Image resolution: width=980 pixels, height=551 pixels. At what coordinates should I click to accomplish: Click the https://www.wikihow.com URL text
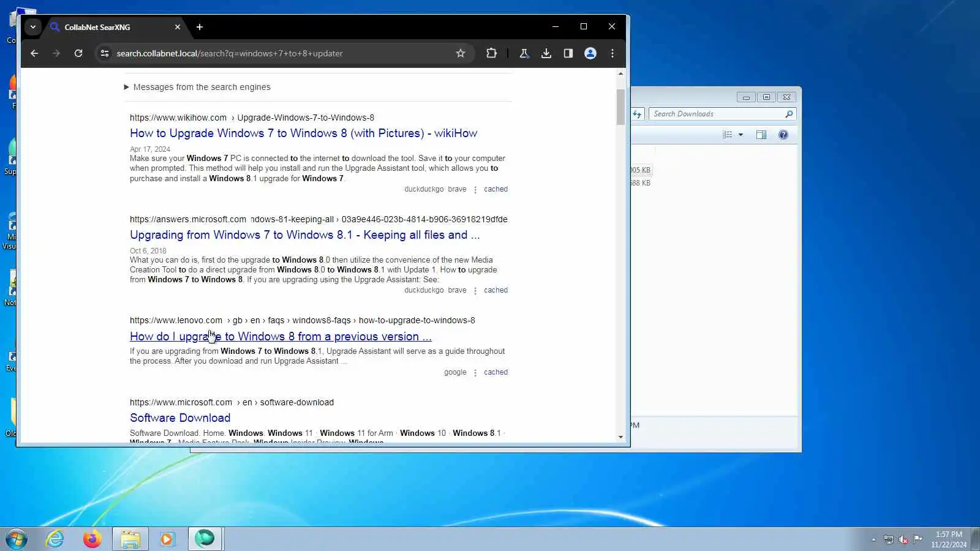pos(178,118)
